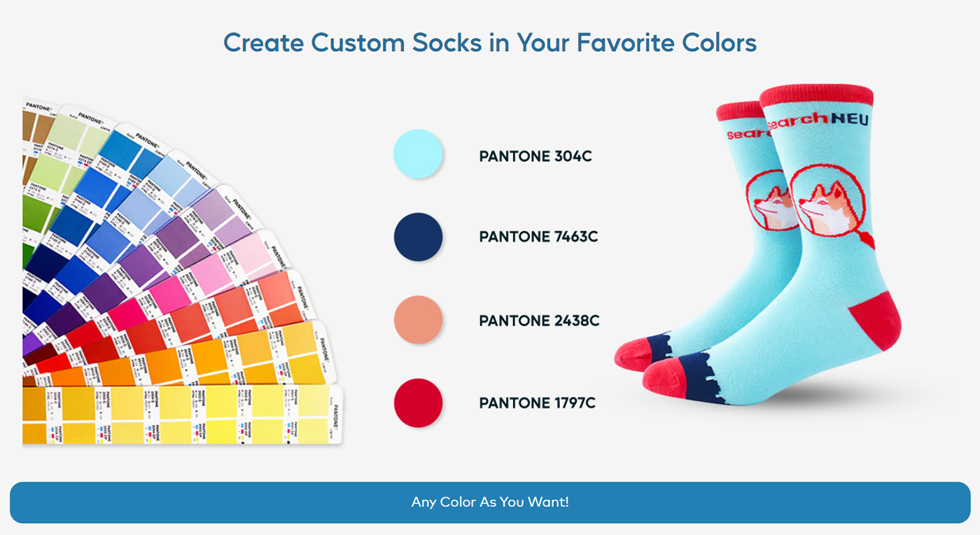The image size is (980, 535).
Task: Click the 'Any Color As You Want!' button
Action: pyautogui.click(x=490, y=502)
